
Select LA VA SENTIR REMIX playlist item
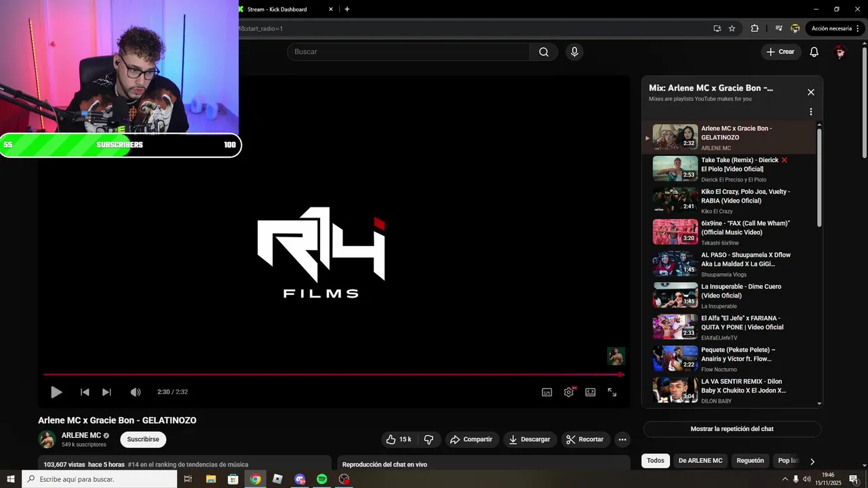click(x=730, y=390)
